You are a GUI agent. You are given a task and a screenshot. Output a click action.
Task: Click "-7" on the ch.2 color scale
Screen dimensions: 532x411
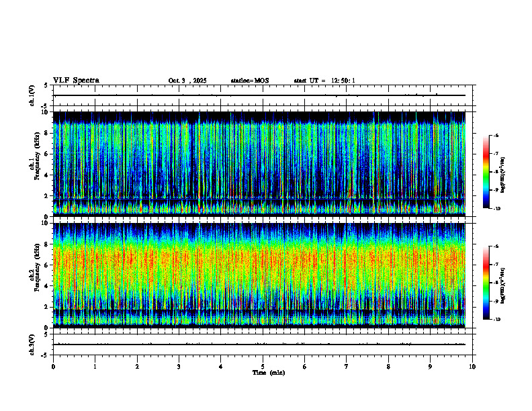[x=496, y=265]
